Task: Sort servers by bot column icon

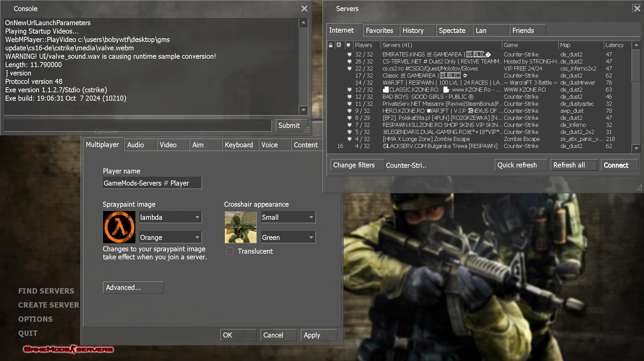Action: (339, 45)
